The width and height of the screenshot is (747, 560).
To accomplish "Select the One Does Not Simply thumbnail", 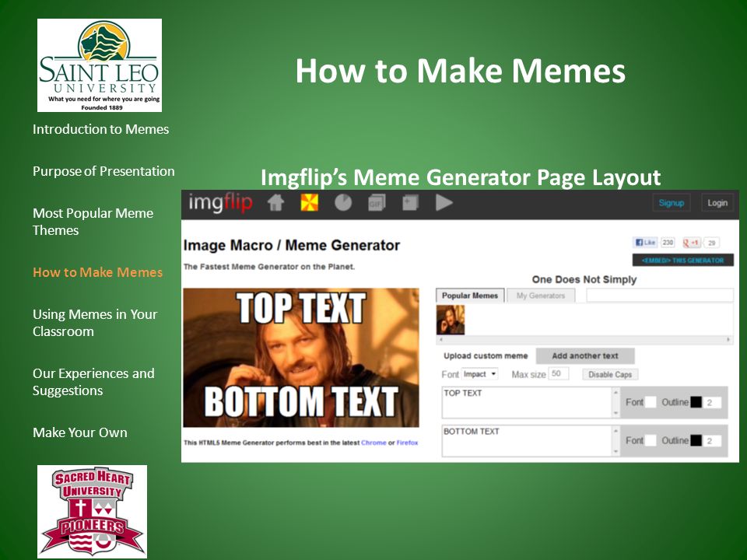I will 451,320.
